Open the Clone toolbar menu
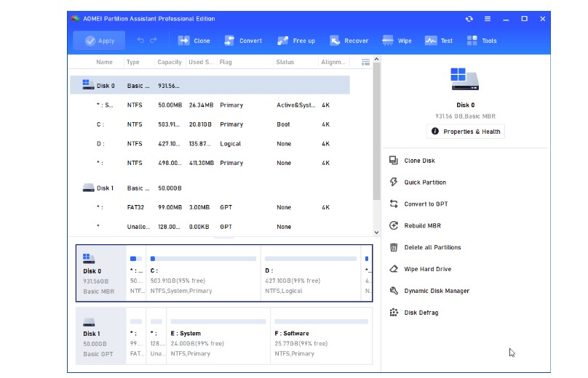The width and height of the screenshot is (588, 378). pyautogui.click(x=194, y=41)
